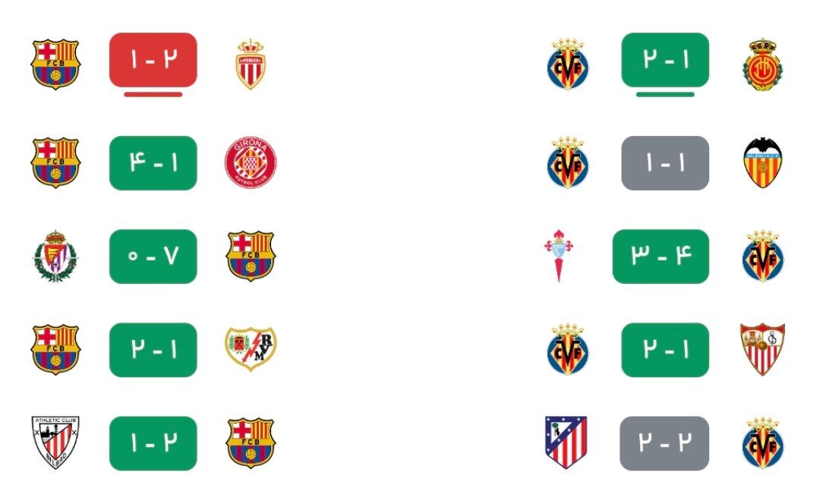
Task: Click green underline beneath Villarreal–Mallorca score
Action: [x=665, y=95]
